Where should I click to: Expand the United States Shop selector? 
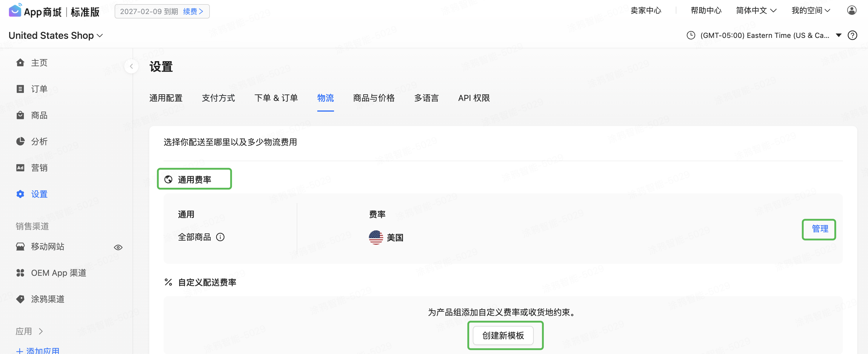coord(56,35)
